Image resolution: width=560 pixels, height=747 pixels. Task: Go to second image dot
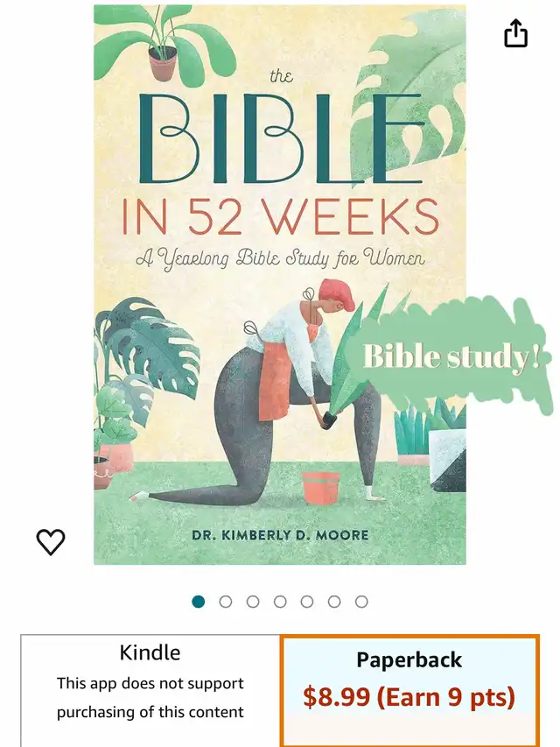pyautogui.click(x=226, y=602)
